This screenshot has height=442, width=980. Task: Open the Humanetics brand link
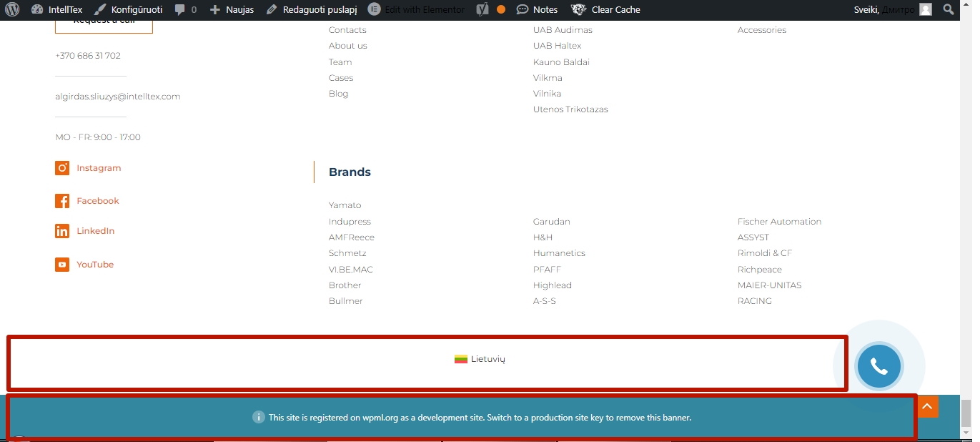[x=559, y=253]
